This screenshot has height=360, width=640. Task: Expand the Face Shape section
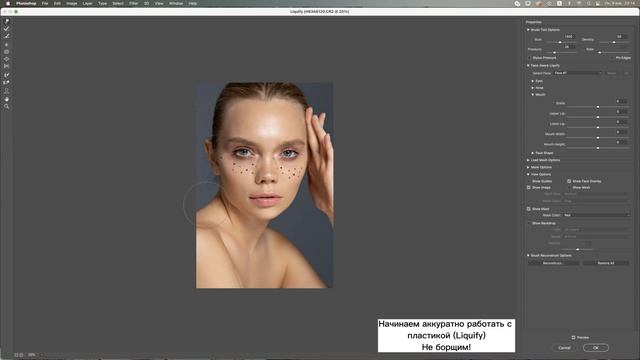coord(533,153)
